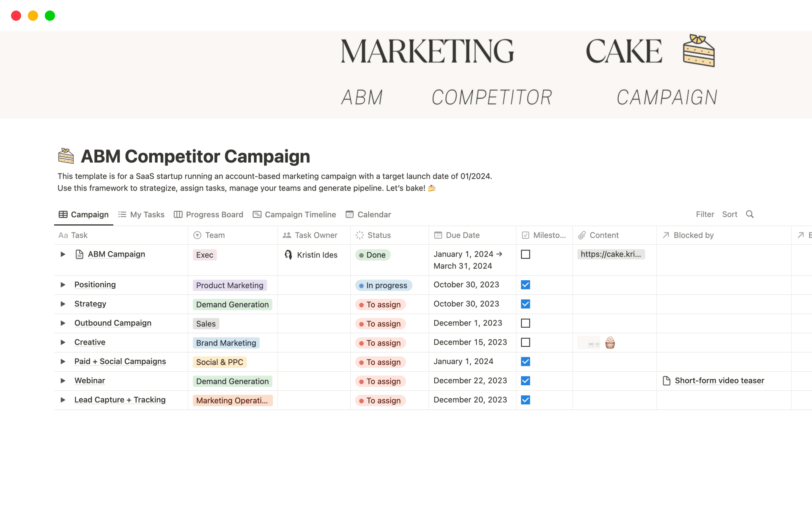Viewport: 812px width, 508px height.
Task: Click the paperclip icon on the Content column
Action: [582, 235]
